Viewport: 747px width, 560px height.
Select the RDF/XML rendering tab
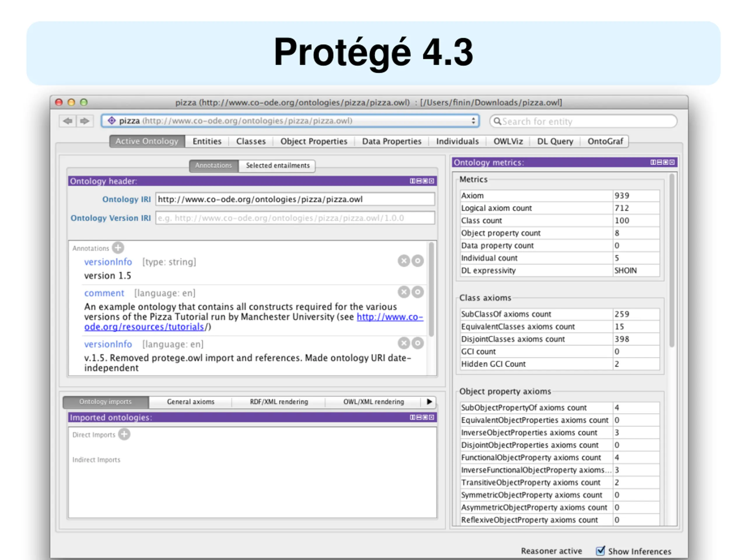[279, 402]
